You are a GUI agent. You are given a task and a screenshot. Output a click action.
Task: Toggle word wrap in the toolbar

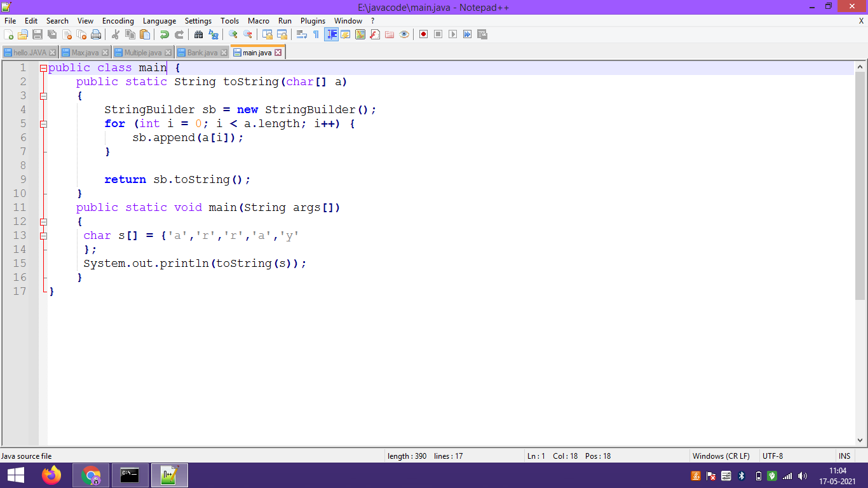pyautogui.click(x=301, y=34)
